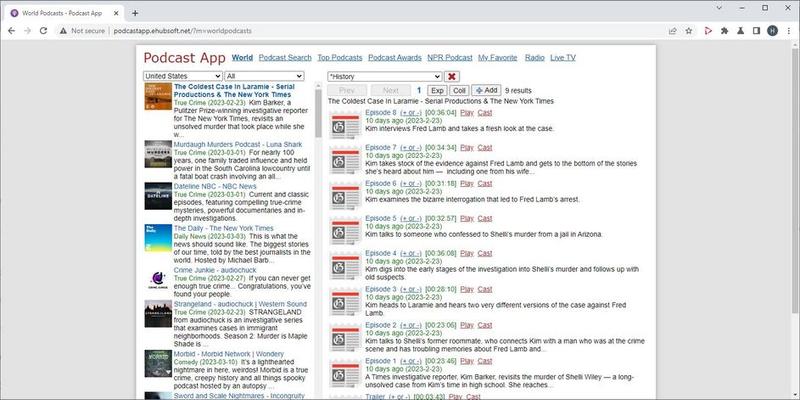Play the Trailer episode
The width and height of the screenshot is (800, 400).
click(456, 396)
